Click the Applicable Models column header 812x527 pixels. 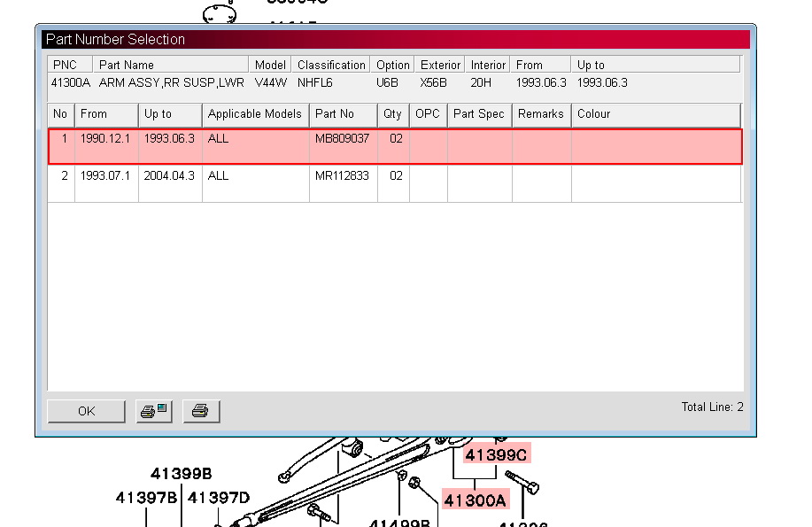(255, 114)
